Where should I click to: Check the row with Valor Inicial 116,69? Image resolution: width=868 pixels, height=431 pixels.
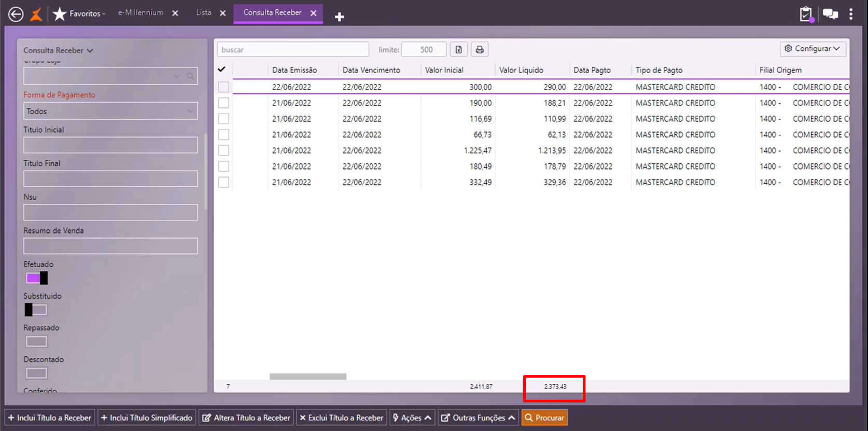223,119
